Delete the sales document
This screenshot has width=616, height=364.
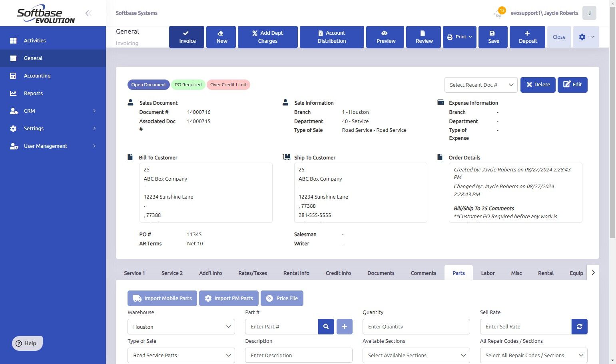538,85
